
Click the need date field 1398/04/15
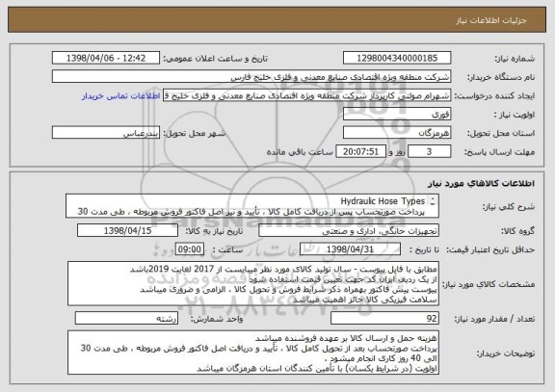[127, 230]
